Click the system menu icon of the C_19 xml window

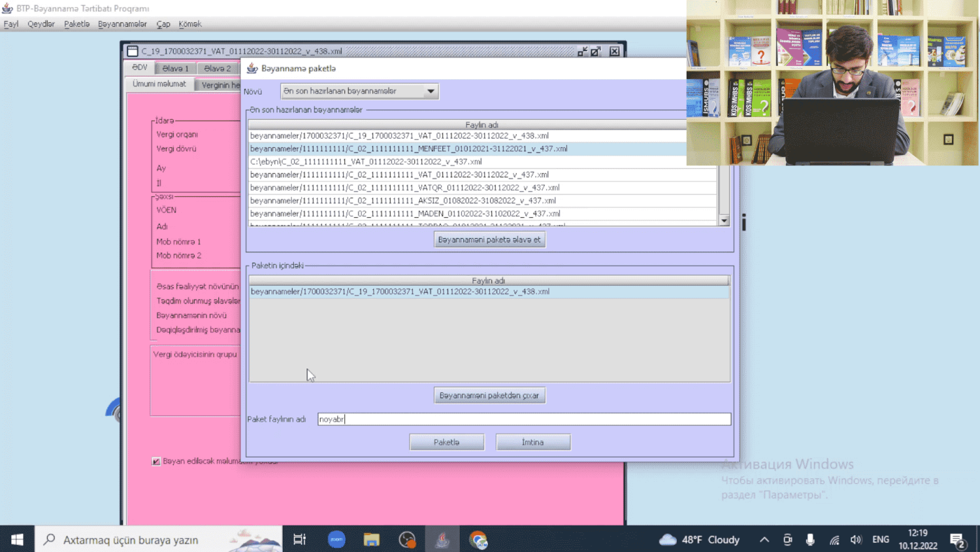(x=132, y=51)
